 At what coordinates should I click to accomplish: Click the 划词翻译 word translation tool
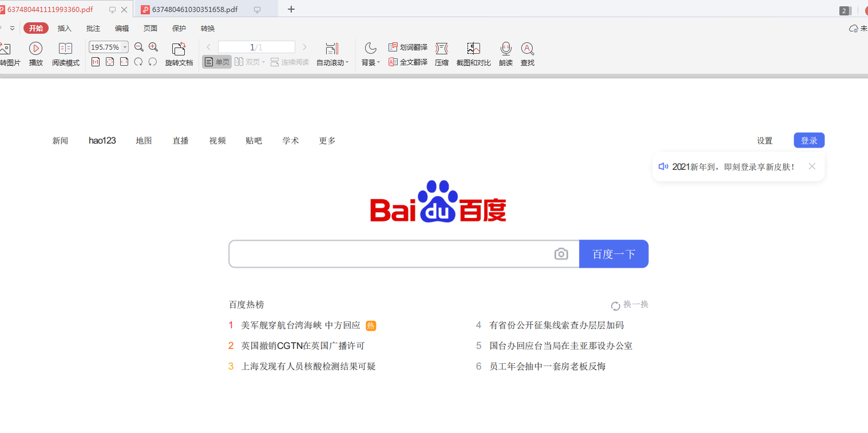coord(408,47)
